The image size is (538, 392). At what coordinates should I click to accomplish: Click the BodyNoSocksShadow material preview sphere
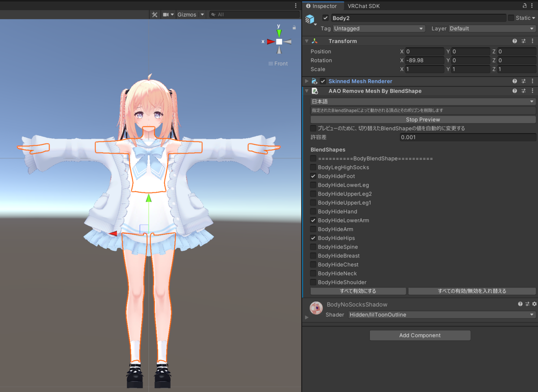pyautogui.click(x=317, y=308)
